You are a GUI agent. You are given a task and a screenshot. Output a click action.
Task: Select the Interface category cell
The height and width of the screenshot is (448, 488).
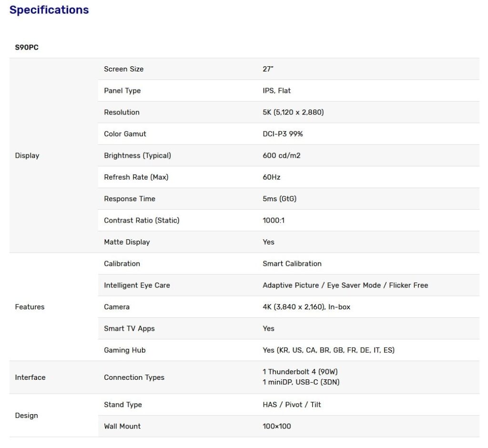pos(30,377)
